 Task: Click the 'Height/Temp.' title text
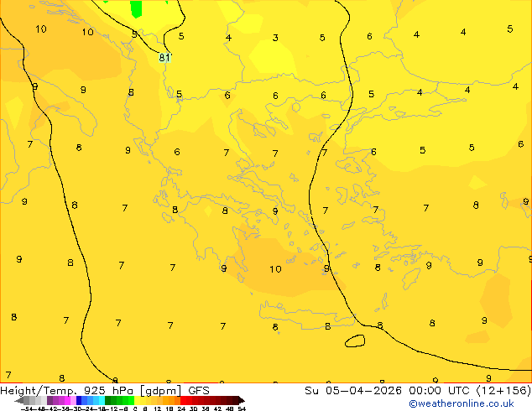click(x=38, y=391)
